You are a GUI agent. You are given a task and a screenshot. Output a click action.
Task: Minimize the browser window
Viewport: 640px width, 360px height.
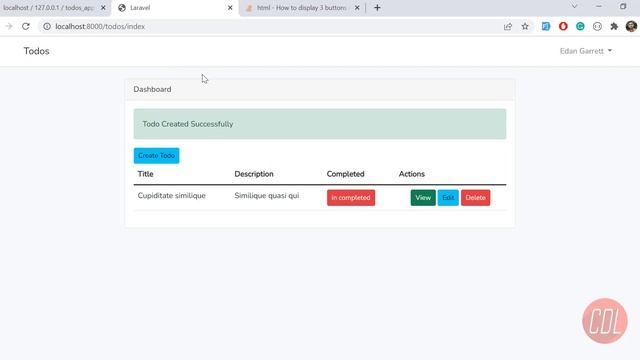[x=599, y=7]
